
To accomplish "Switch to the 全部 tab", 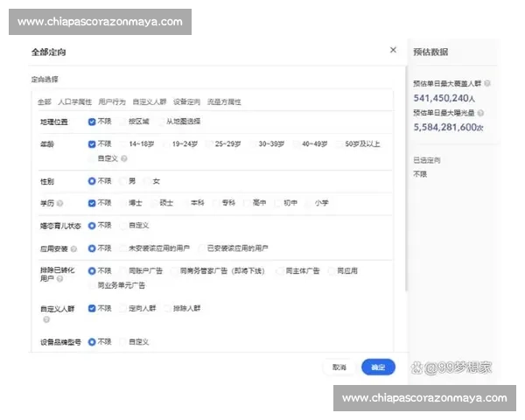I will click(x=45, y=101).
